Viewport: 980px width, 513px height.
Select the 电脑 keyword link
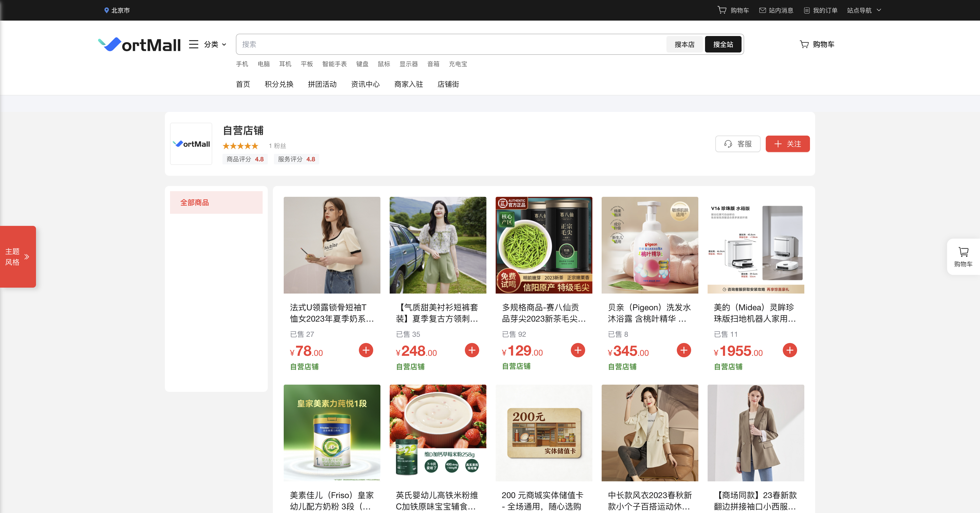(x=264, y=64)
